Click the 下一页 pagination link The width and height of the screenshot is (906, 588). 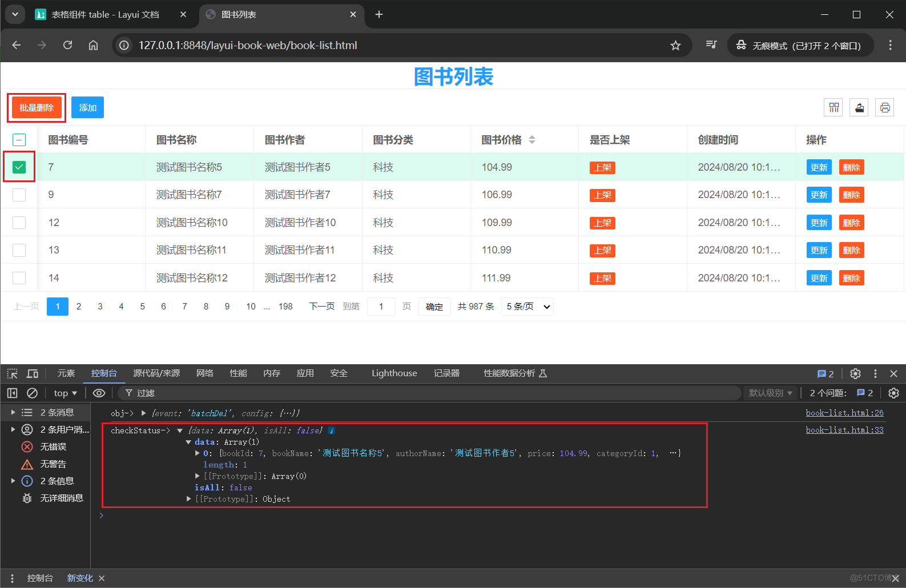[322, 307]
